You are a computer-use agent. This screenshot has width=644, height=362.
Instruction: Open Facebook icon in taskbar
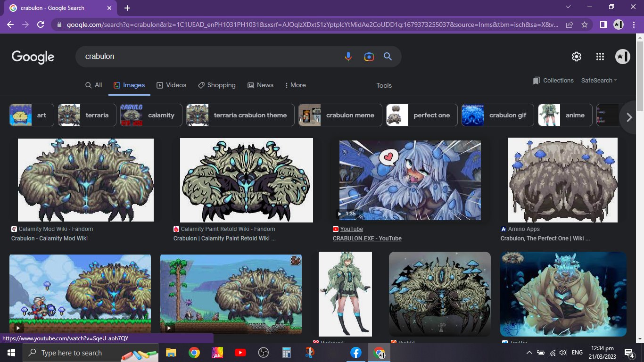pyautogui.click(x=355, y=353)
